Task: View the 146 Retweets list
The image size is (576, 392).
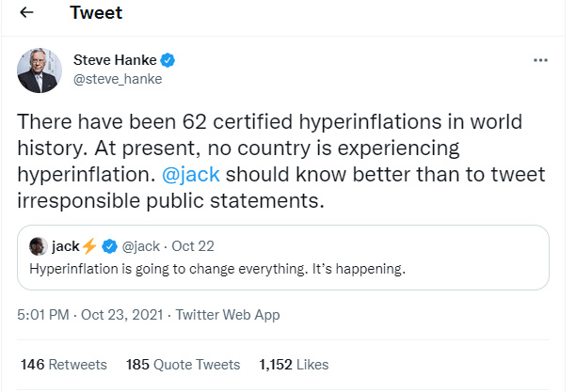Action: pyautogui.click(x=63, y=364)
